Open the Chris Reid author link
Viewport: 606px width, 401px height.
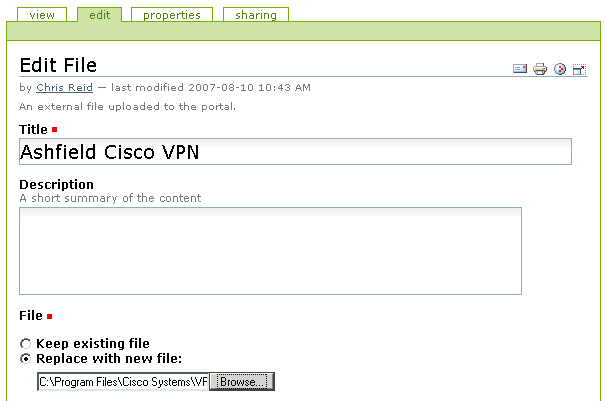pyautogui.click(x=64, y=88)
